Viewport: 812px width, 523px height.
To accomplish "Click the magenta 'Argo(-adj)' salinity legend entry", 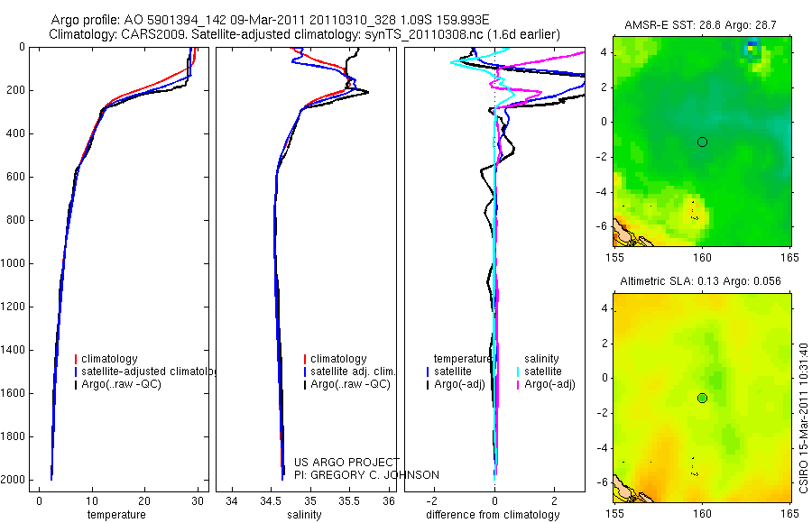I will tap(546, 384).
